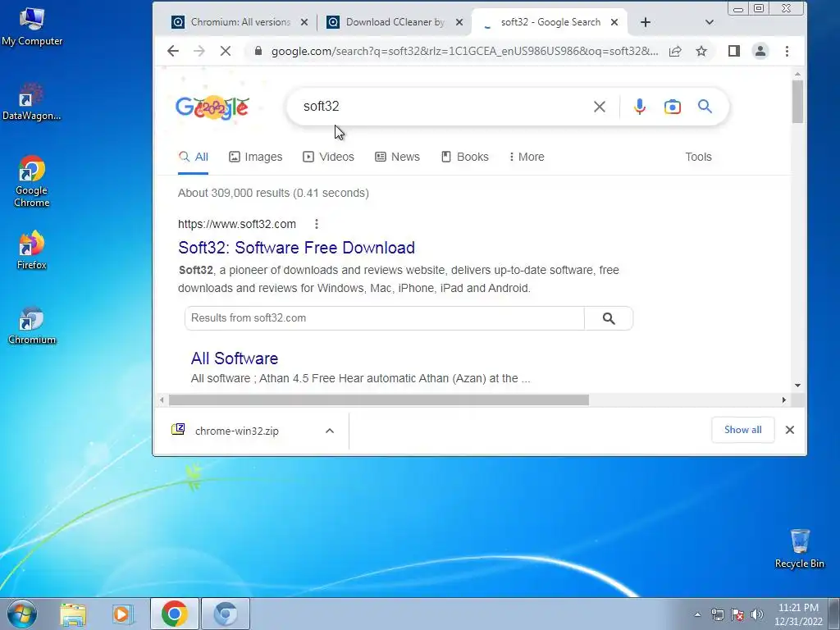Clear the soft32 search query

(x=600, y=107)
